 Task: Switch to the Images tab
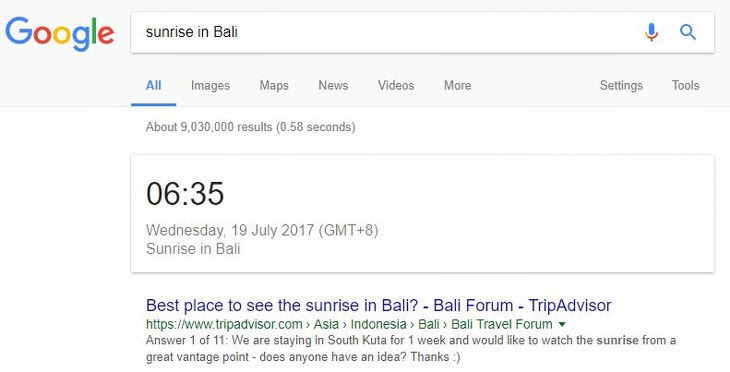[x=210, y=85]
